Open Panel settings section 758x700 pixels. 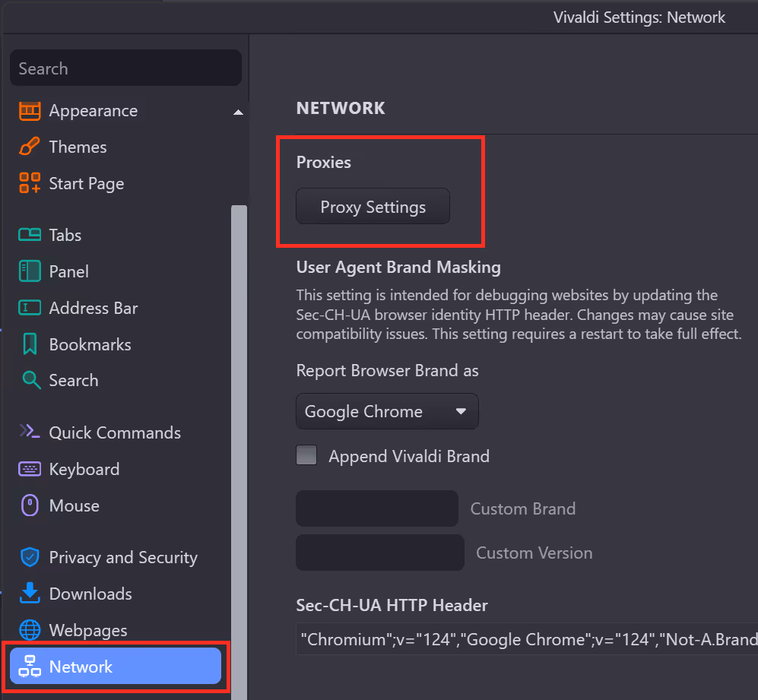point(69,271)
